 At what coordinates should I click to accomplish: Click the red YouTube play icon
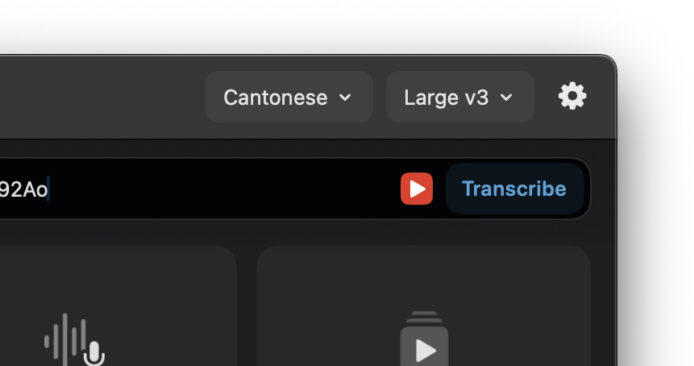pos(416,189)
